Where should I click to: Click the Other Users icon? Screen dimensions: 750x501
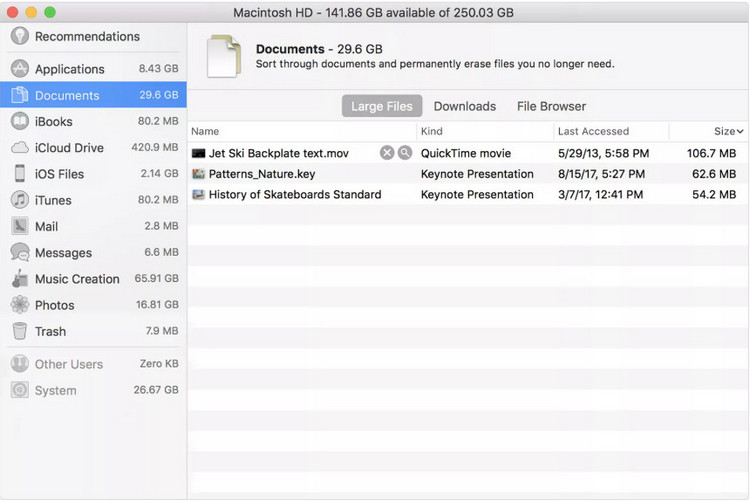[x=20, y=364]
